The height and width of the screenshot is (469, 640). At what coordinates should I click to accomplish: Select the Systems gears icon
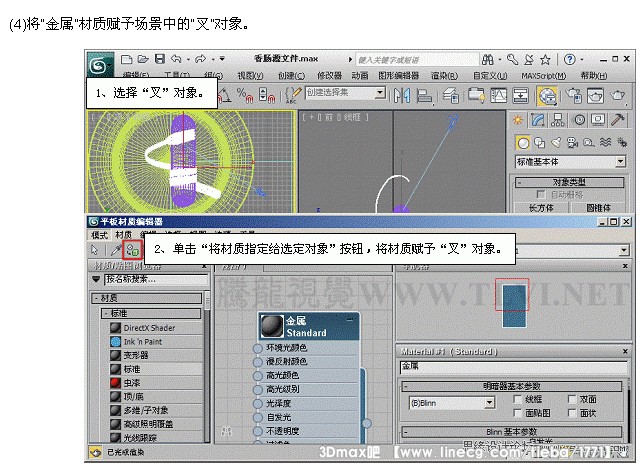pyautogui.click(x=622, y=142)
